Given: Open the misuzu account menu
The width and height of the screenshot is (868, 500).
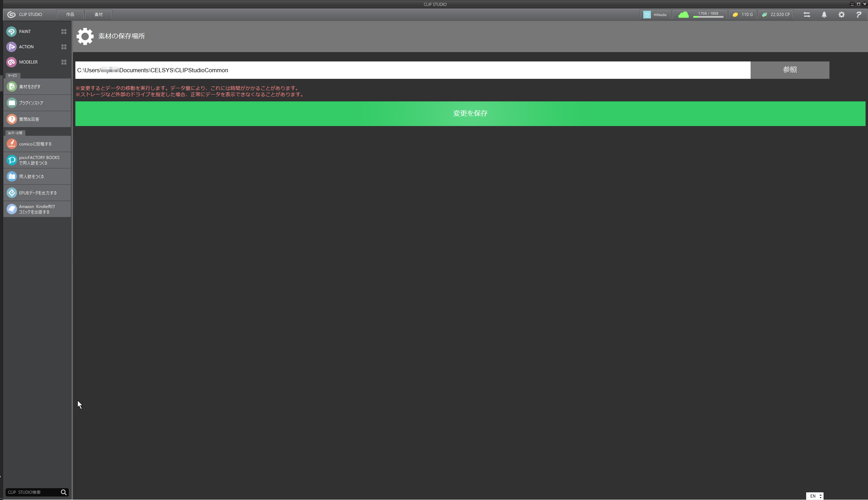Looking at the screenshot, I should pos(655,15).
